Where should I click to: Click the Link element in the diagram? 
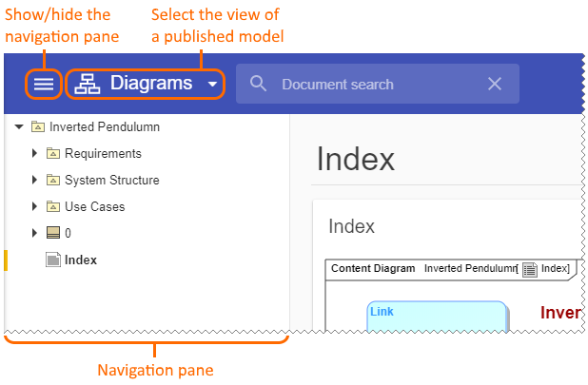pos(382,311)
